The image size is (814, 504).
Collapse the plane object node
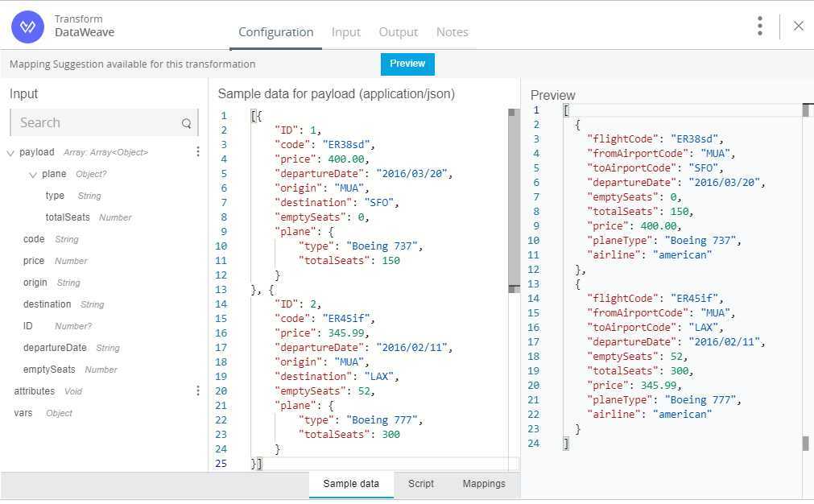33,174
